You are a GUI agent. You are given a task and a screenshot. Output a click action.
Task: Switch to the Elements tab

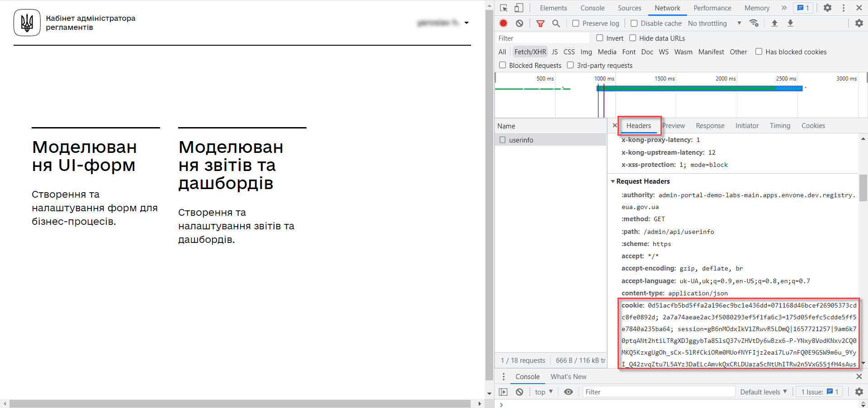click(553, 8)
